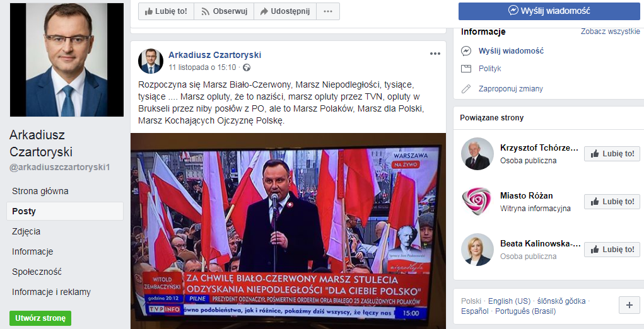Open post options three-dots menu
Screen dimensions: 644x329
point(435,54)
